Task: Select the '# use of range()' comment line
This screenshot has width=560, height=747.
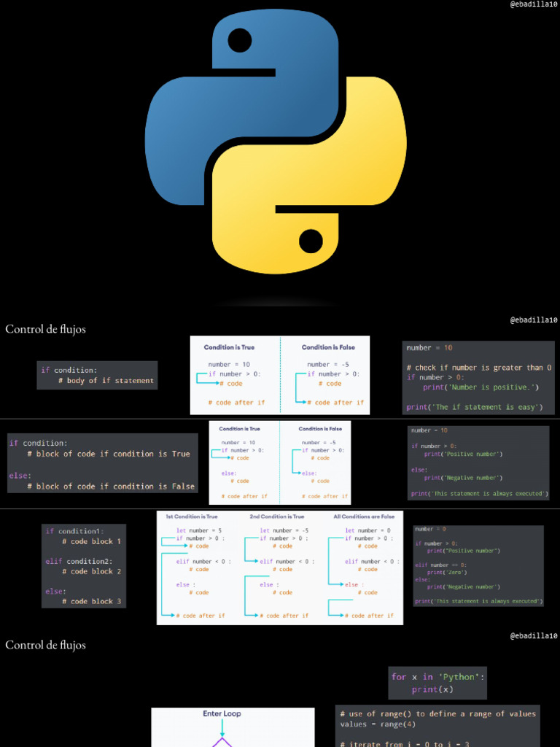Action: [x=437, y=713]
